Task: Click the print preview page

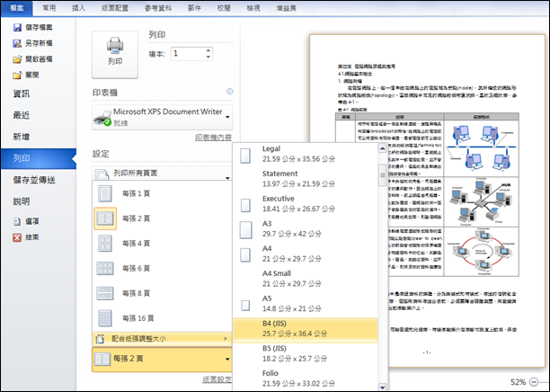Action: pyautogui.click(x=427, y=200)
